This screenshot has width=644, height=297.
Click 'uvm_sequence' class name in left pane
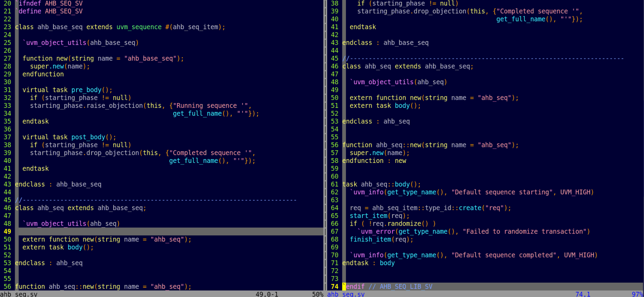(139, 27)
